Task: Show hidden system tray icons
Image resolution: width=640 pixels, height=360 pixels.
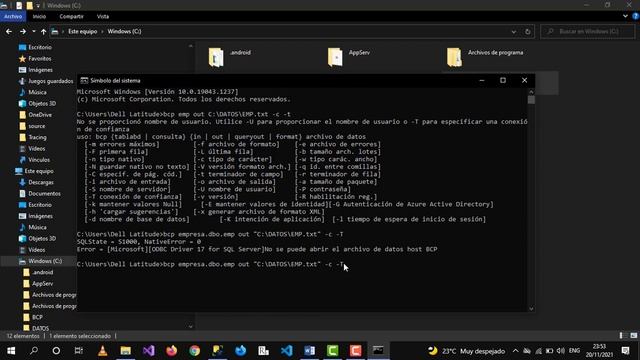Action: click(515, 351)
